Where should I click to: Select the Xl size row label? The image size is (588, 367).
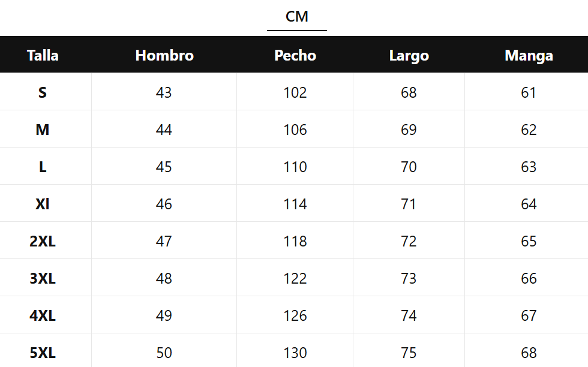pos(43,204)
